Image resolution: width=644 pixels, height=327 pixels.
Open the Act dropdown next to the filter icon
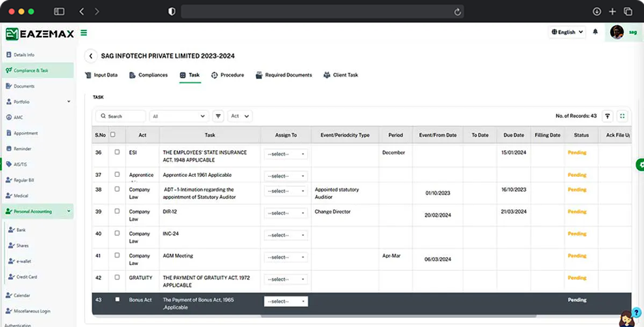[x=240, y=116]
